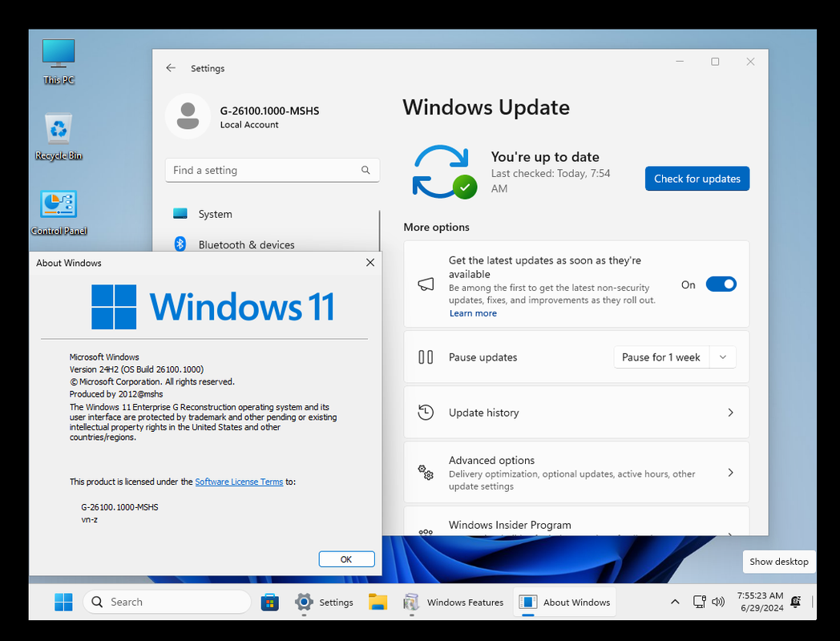Click the pause icon beside Pause updates
The width and height of the screenshot is (840, 641).
tap(426, 357)
